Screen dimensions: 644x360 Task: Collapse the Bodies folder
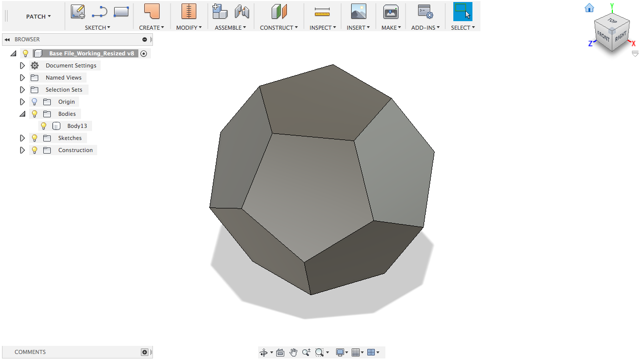click(x=22, y=114)
